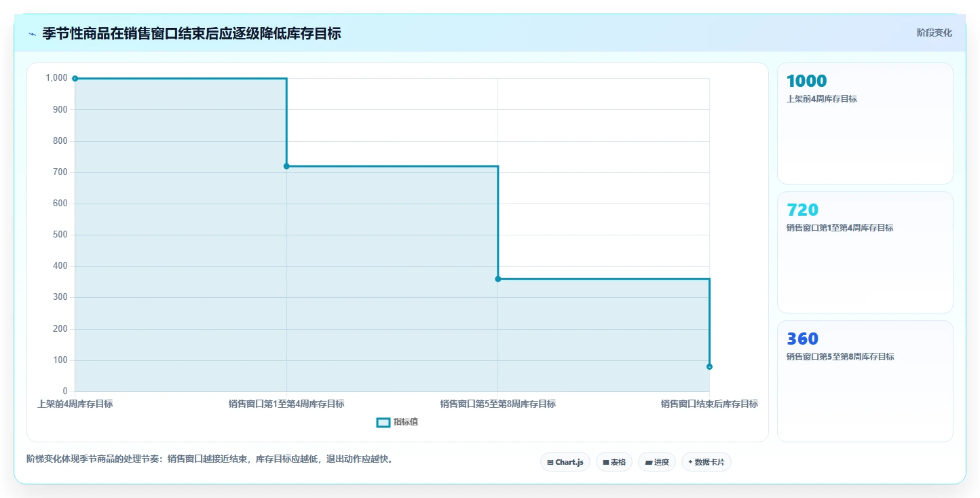Image resolution: width=980 pixels, height=498 pixels.
Task: Click the 720 value in second card
Action: tap(802, 210)
